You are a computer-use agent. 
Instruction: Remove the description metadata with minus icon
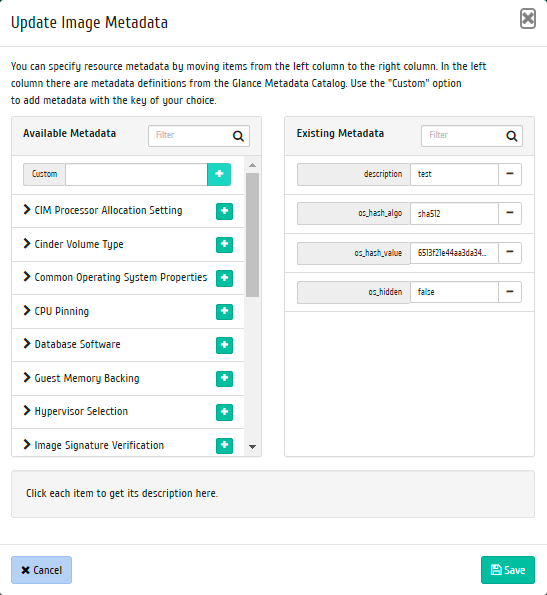510,174
